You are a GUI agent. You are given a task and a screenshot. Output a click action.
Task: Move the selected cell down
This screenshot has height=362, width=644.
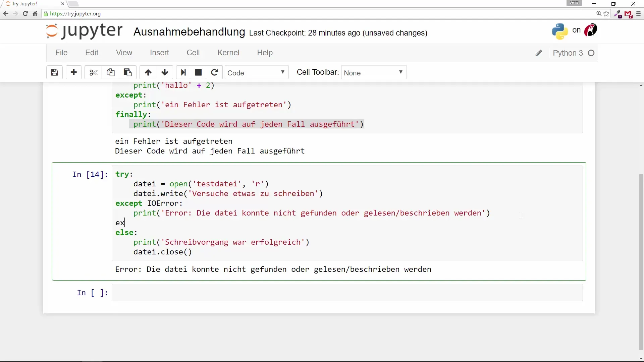[x=165, y=72]
